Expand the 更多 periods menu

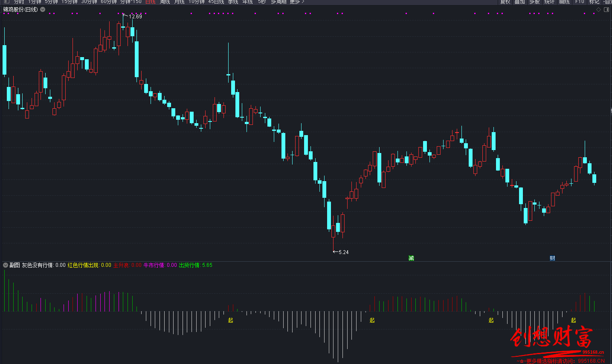pos(297,2)
